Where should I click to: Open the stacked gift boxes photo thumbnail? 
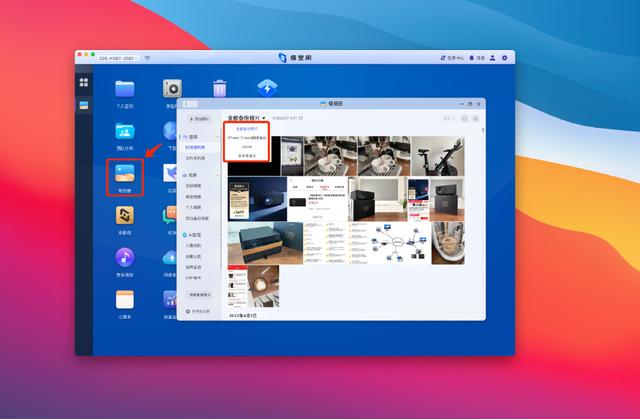[265, 243]
